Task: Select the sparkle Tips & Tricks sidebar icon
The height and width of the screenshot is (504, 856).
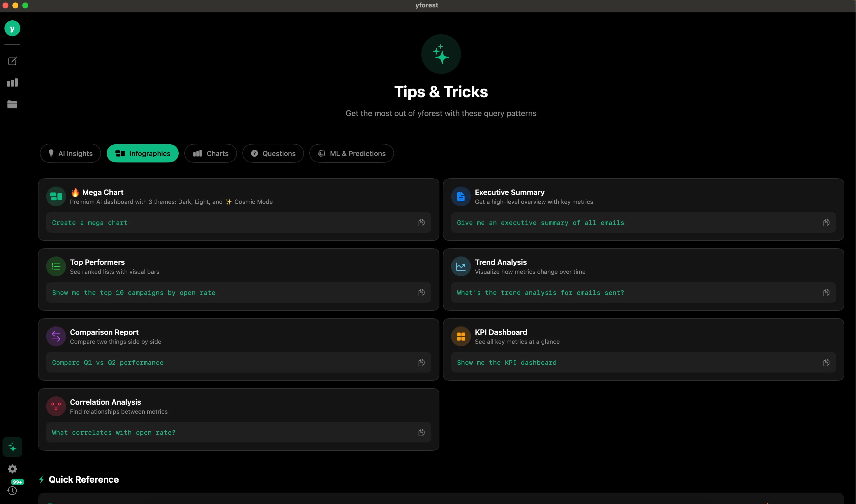Action: [x=13, y=447]
